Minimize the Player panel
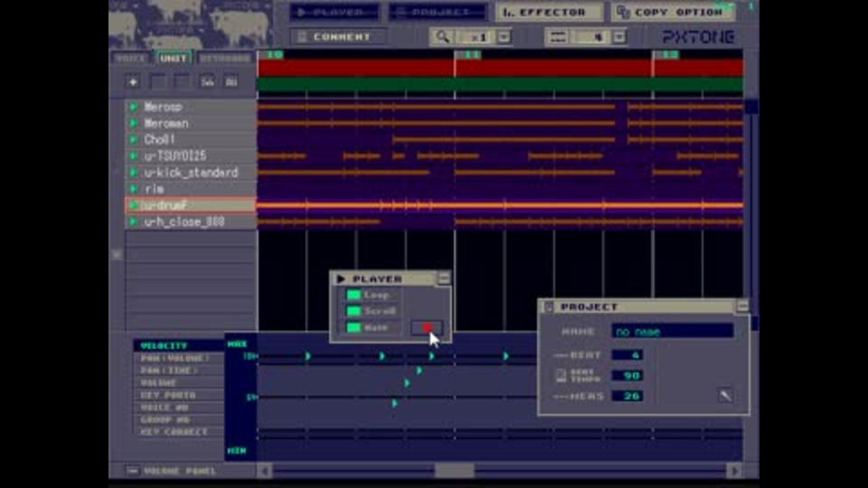Viewport: 868px width, 488px height. pyautogui.click(x=444, y=278)
